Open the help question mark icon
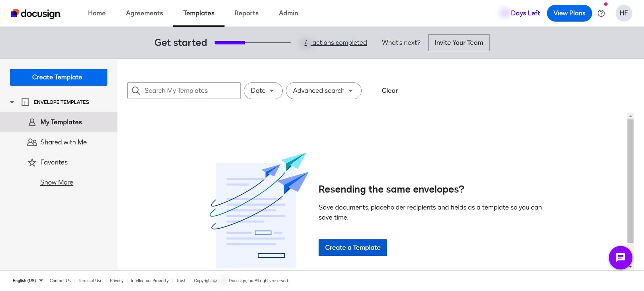The width and height of the screenshot is (644, 291). (601, 13)
